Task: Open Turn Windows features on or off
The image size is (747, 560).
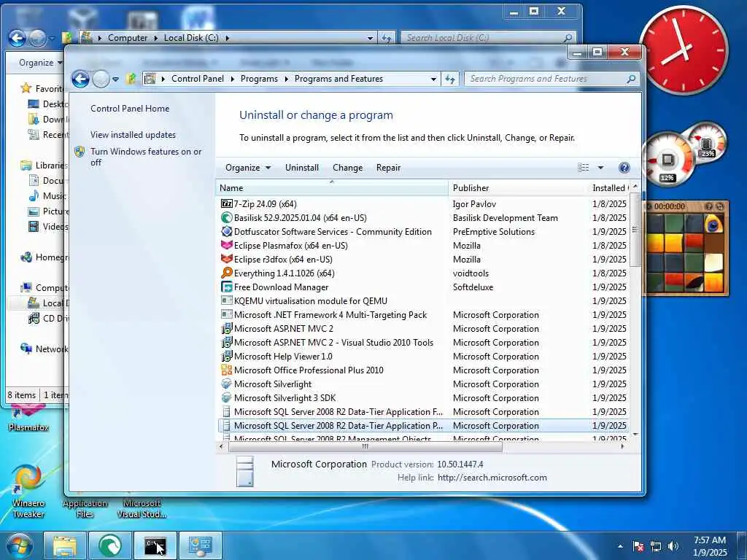Action: tap(146, 157)
